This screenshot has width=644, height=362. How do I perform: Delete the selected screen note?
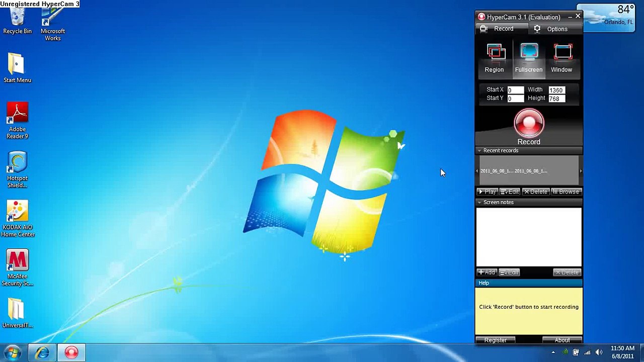[567, 272]
